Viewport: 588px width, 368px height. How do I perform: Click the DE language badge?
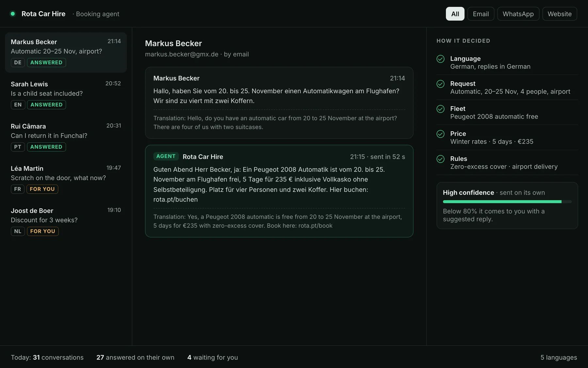[18, 62]
